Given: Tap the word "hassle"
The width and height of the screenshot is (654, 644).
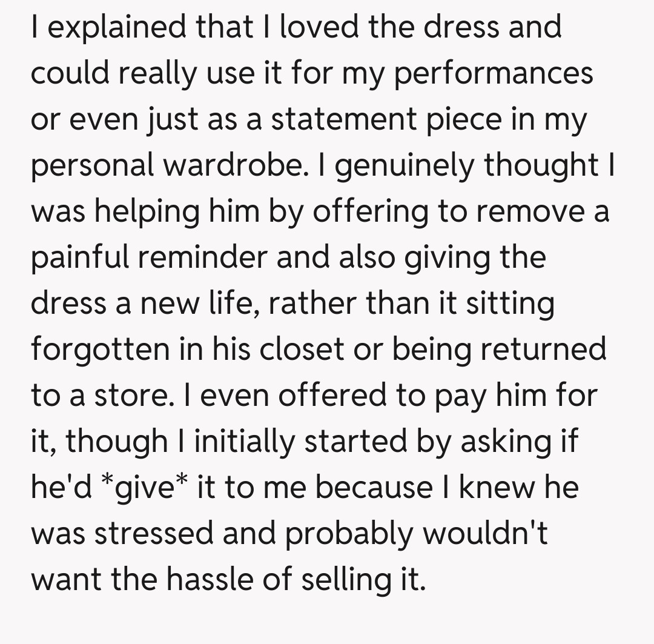Looking at the screenshot, I should 213,579.
